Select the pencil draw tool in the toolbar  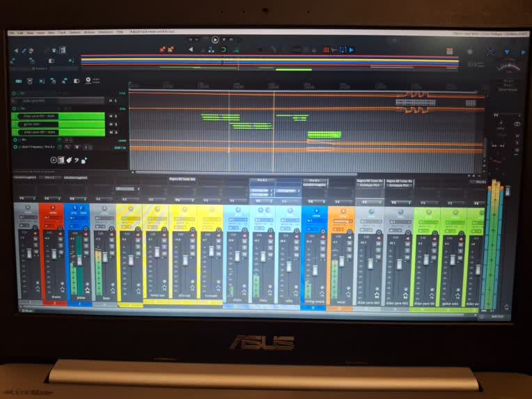[24, 51]
